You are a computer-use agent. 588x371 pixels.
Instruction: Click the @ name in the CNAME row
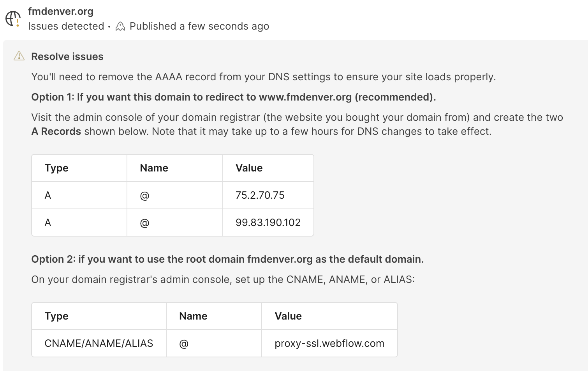(x=184, y=343)
